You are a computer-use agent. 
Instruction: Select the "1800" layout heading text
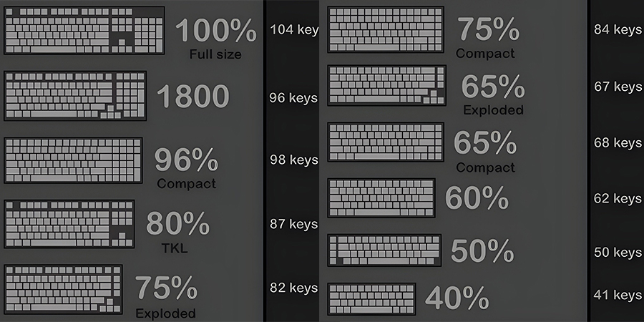click(192, 97)
